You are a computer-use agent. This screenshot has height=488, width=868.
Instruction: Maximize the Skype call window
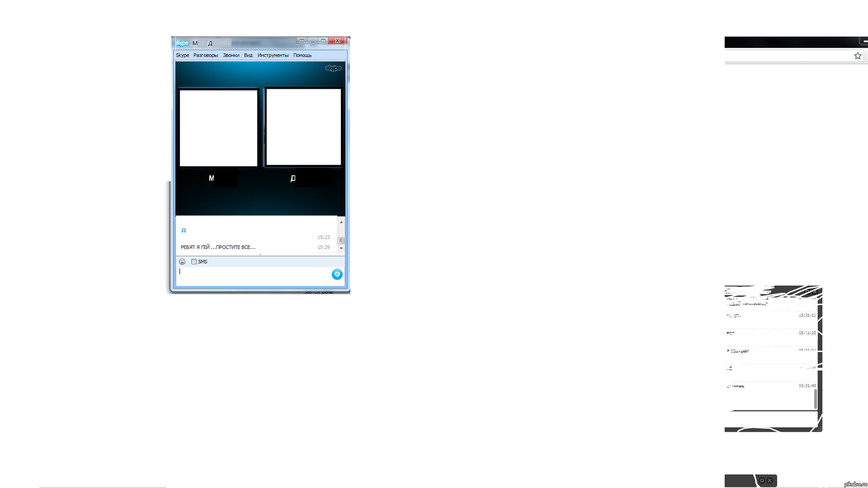pyautogui.click(x=323, y=41)
